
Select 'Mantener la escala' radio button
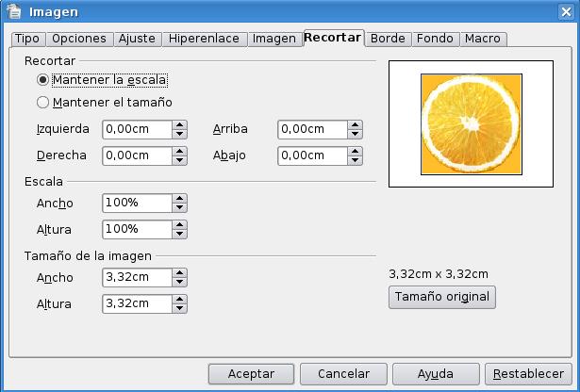pyautogui.click(x=42, y=80)
